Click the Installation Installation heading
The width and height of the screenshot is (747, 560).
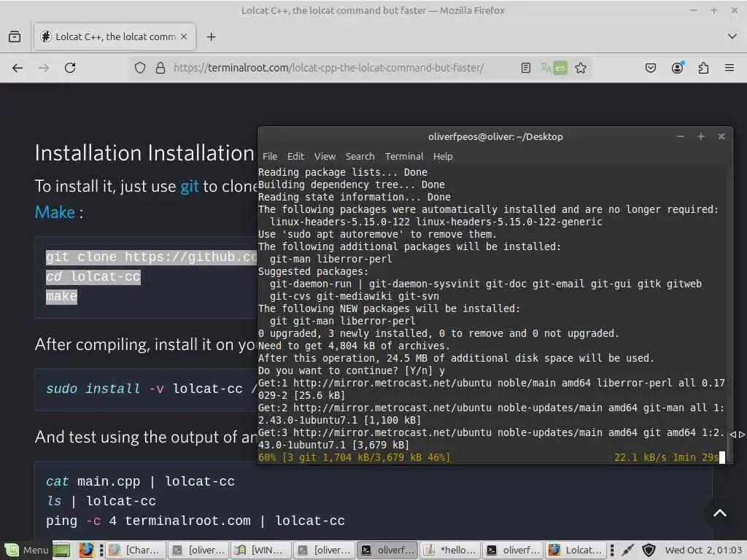144,153
